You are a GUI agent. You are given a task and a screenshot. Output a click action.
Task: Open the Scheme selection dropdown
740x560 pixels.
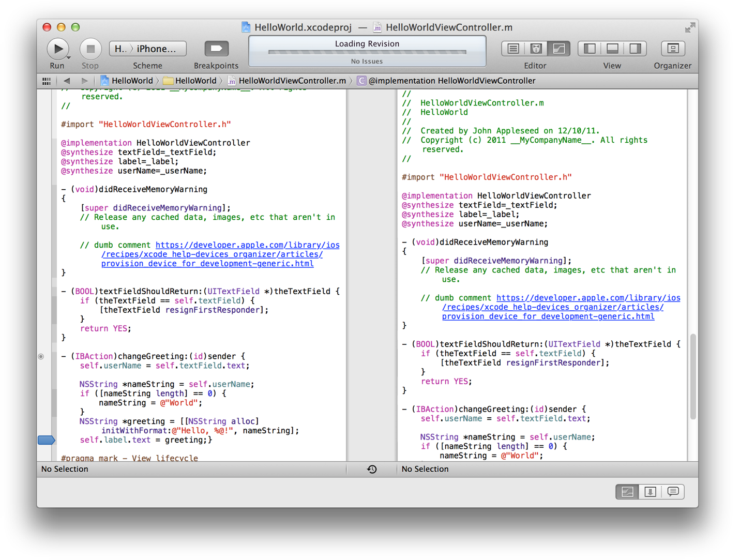click(x=147, y=48)
